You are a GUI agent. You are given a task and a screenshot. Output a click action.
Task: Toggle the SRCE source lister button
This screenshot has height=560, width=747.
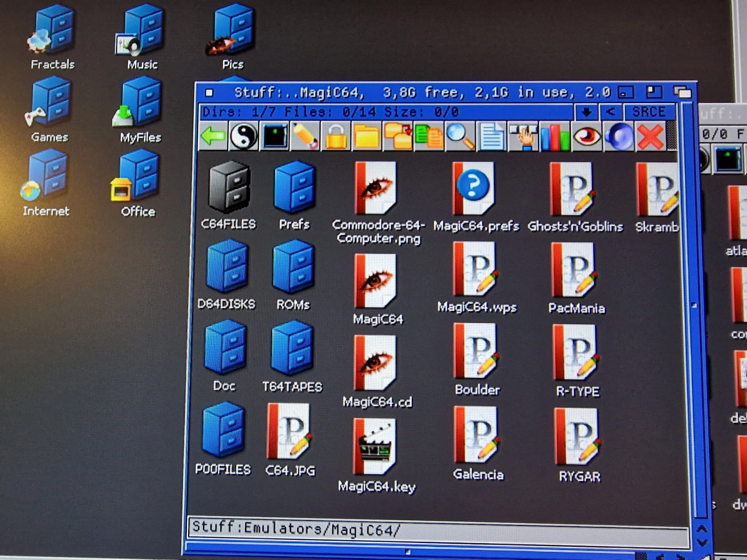click(649, 112)
